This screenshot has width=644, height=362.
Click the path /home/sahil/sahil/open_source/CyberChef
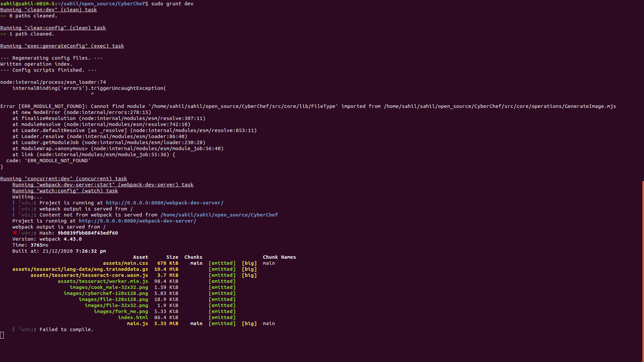(x=219, y=215)
